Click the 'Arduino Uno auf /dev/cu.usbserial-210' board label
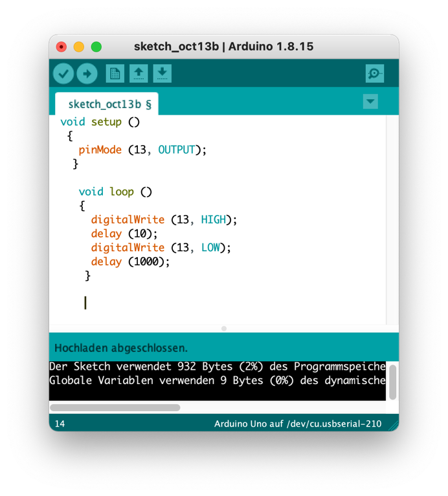 point(298,423)
